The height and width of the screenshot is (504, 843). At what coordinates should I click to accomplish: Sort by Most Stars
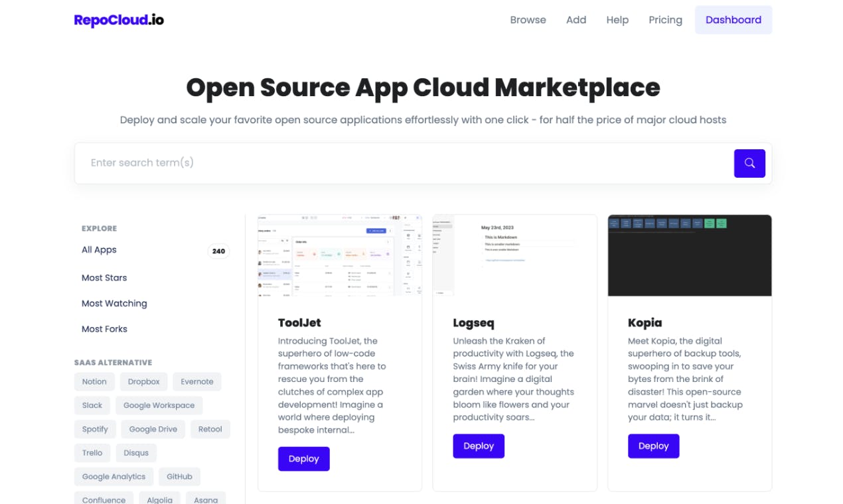(x=104, y=278)
